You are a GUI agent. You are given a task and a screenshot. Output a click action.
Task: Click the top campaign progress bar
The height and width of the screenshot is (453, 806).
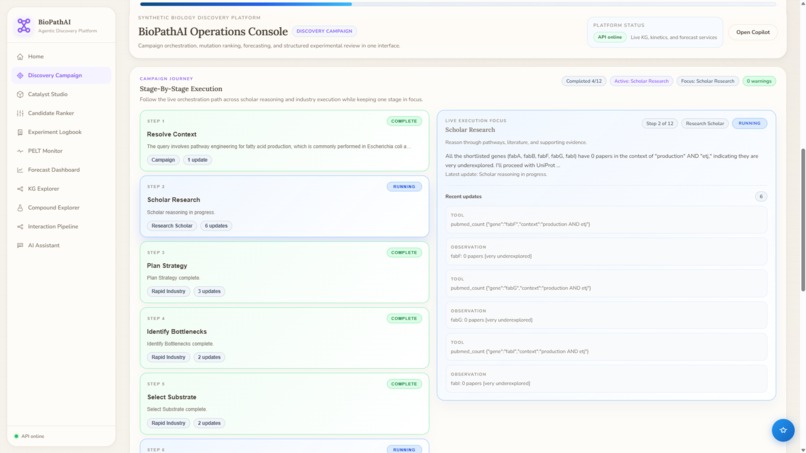[x=458, y=4]
